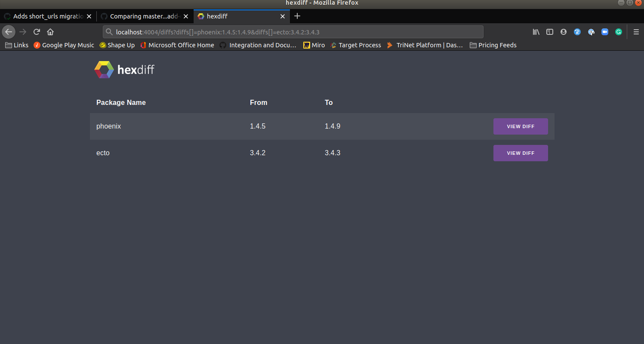Reload the current page

(x=37, y=32)
